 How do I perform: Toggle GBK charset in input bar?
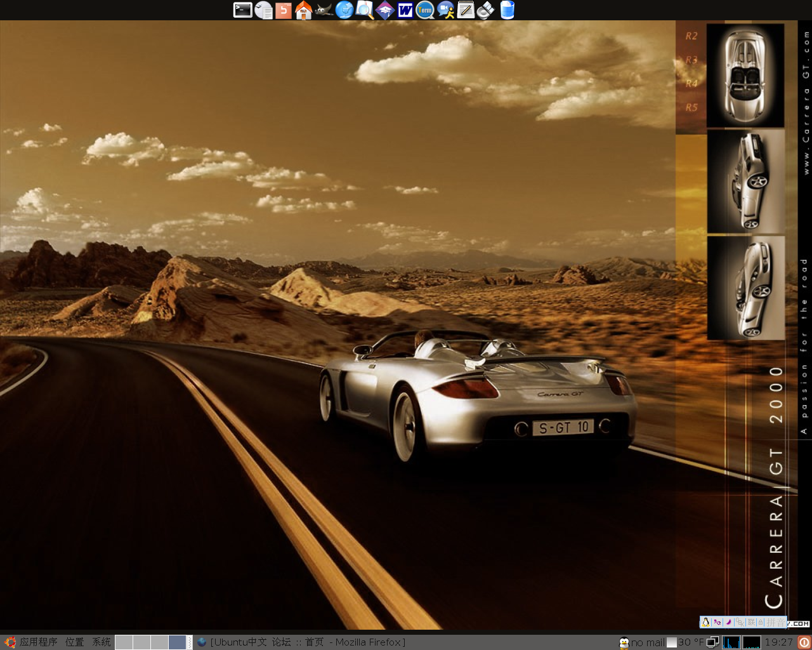point(740,622)
